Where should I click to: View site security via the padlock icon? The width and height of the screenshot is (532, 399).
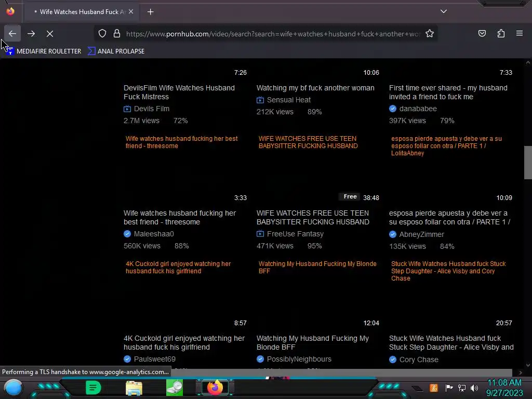(x=117, y=34)
